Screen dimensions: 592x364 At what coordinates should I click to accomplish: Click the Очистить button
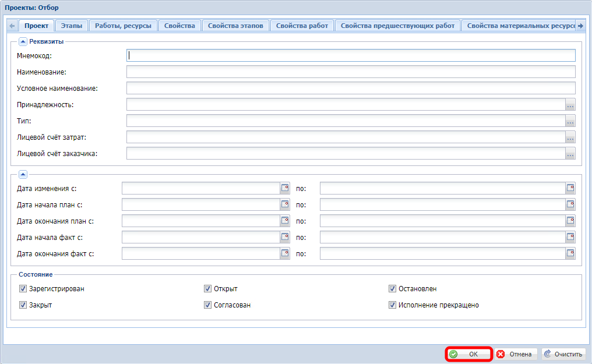click(563, 354)
